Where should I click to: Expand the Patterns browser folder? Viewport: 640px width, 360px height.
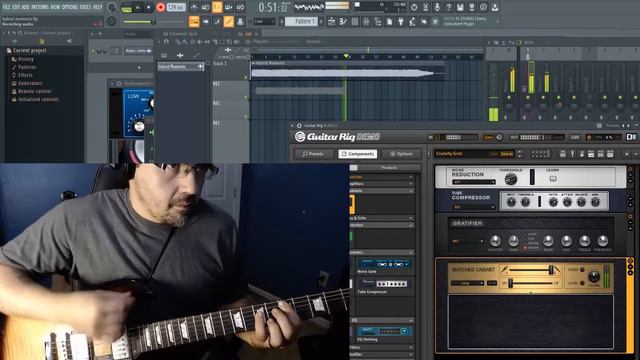click(x=27, y=67)
